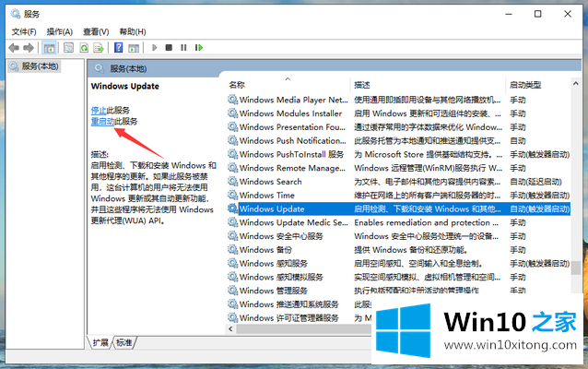
Task: Export list using the toolbar icon
Action: [x=99, y=48]
